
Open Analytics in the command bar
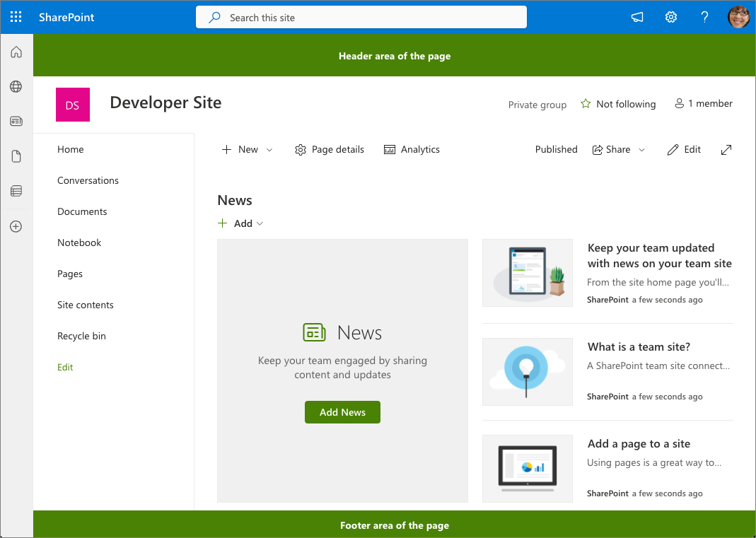(x=412, y=149)
